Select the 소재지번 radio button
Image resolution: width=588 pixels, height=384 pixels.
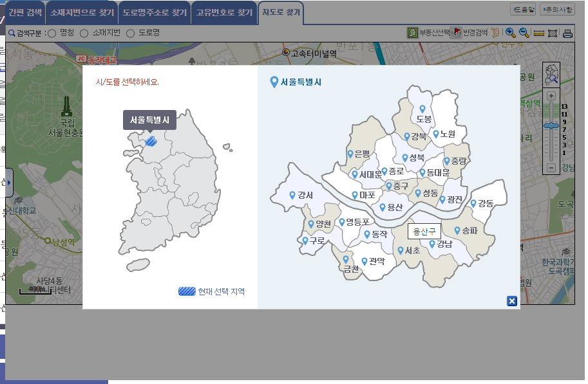[84, 33]
